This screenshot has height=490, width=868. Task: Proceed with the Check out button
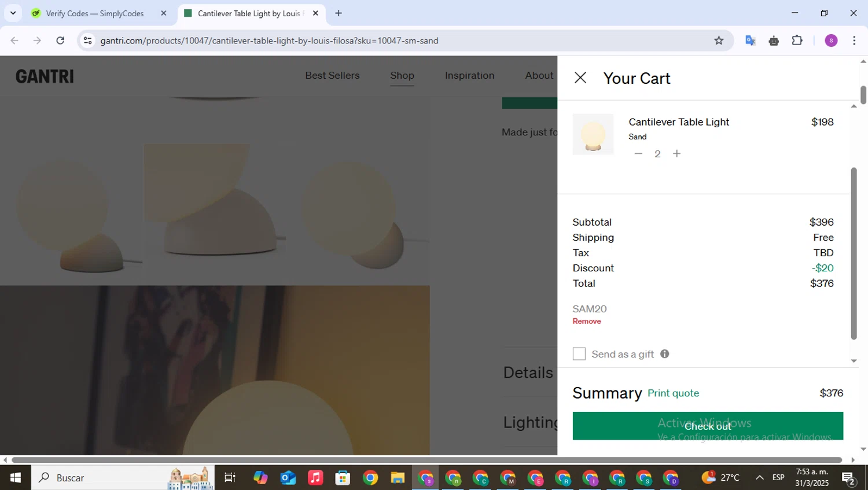pyautogui.click(x=708, y=426)
